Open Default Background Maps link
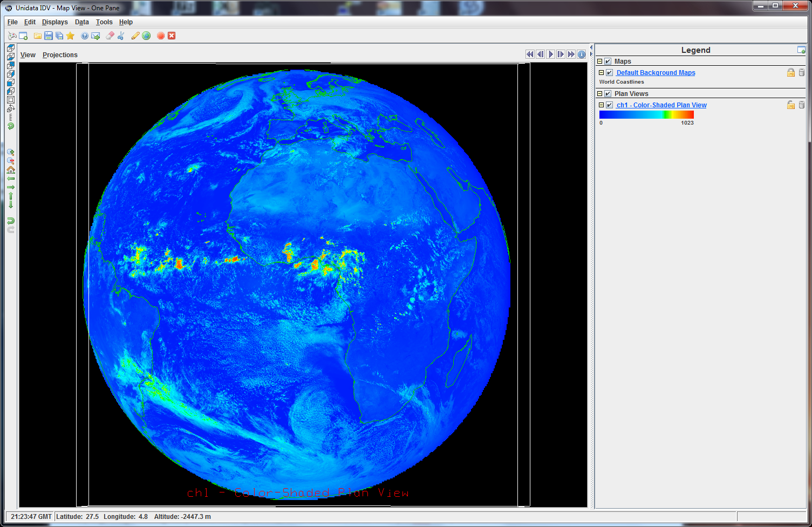Screen dimensions: 812x527 (656, 73)
